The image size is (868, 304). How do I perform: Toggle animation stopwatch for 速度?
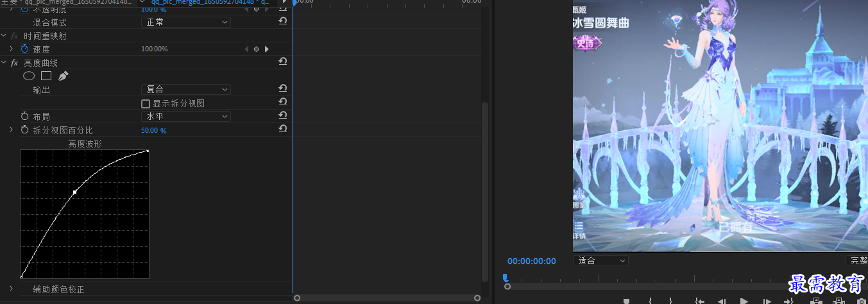click(x=25, y=49)
